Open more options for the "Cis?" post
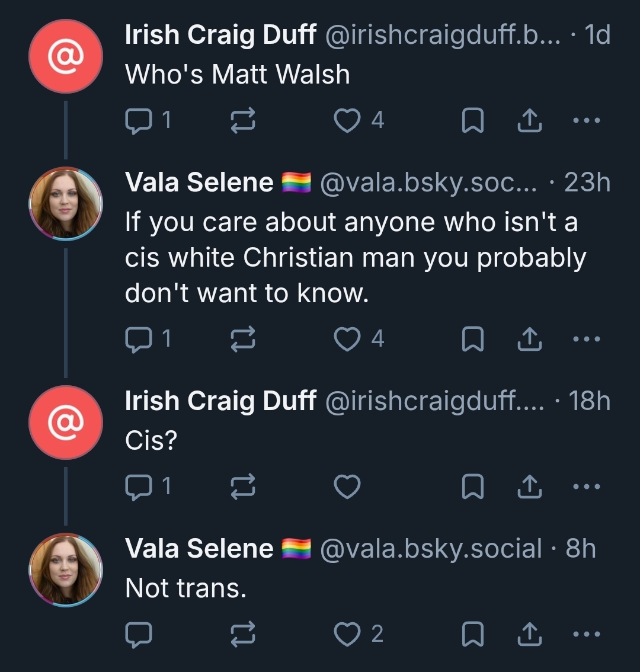Viewport: 640px width, 672px height. (587, 487)
